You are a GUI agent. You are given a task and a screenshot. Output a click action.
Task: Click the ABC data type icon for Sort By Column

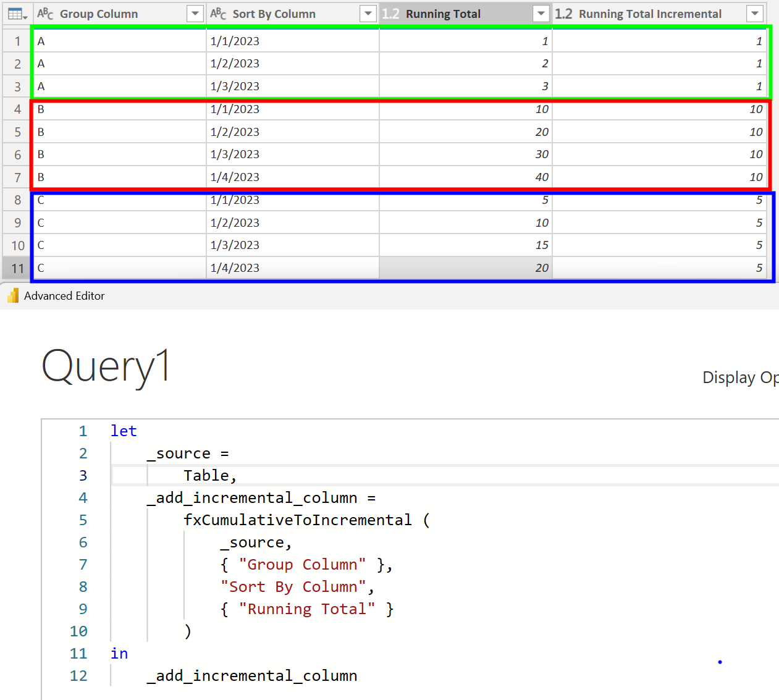click(218, 14)
